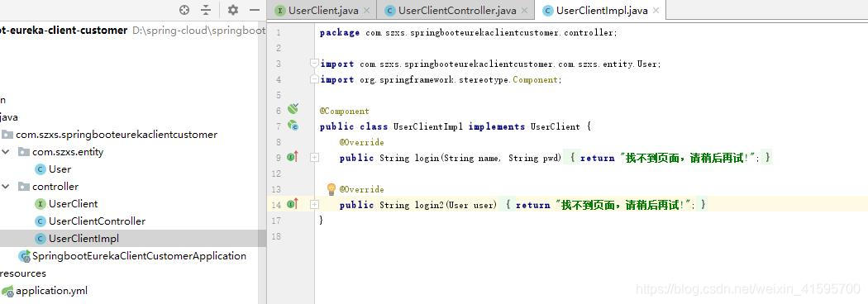868x304 pixels.
Task: Click the package declaration on line 1
Action: (x=468, y=32)
